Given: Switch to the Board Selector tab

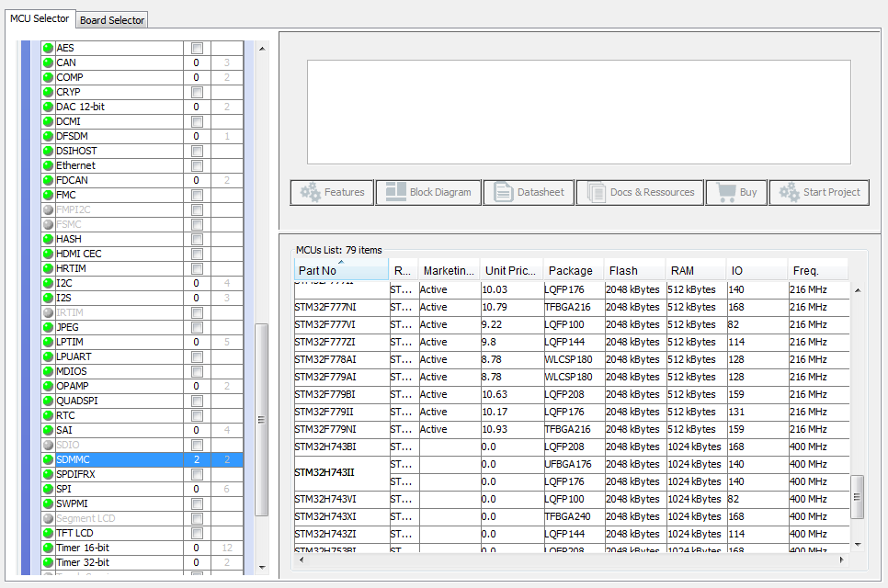Looking at the screenshot, I should point(112,20).
